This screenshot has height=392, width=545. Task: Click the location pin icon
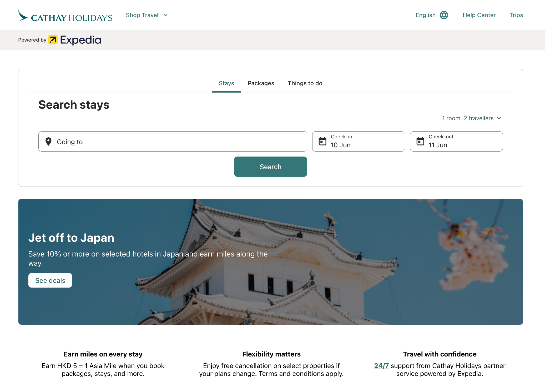pyautogui.click(x=48, y=142)
